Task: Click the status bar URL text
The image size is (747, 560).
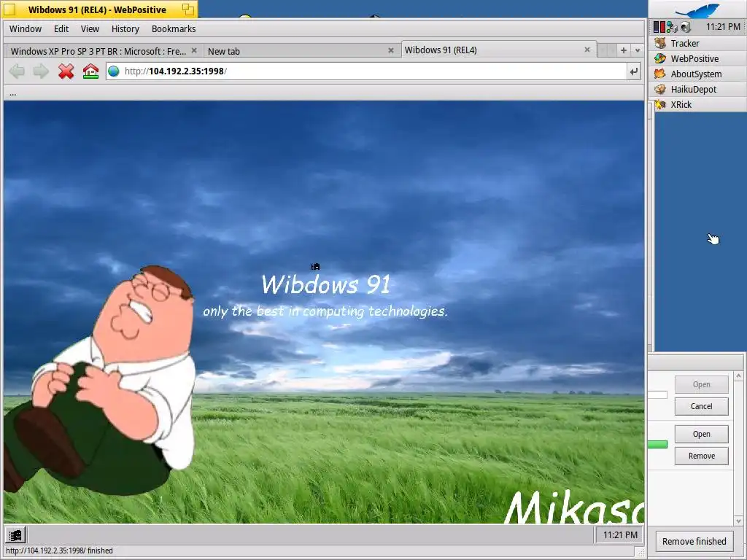Action: point(59,551)
